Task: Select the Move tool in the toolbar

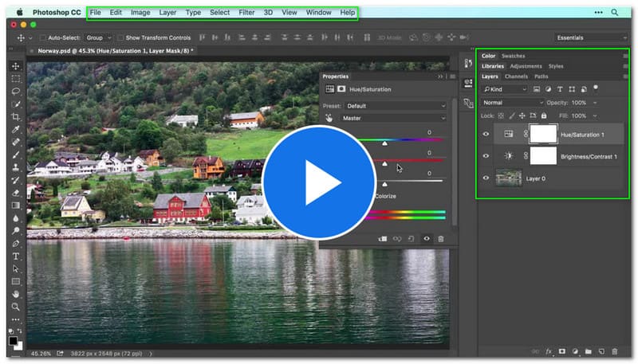Action: click(15, 66)
